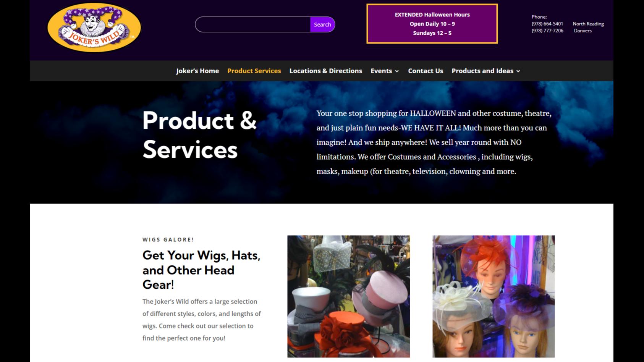Click the purple Search button
This screenshot has width=644, height=362.
[x=322, y=24]
